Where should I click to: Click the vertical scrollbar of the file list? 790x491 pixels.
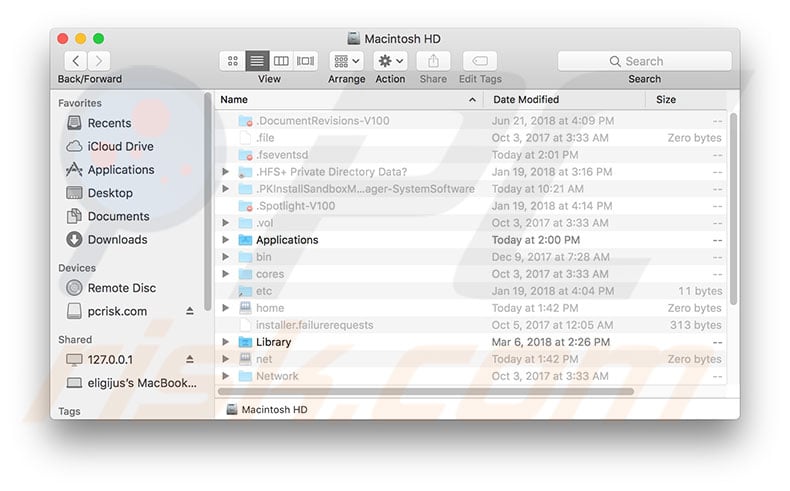click(x=734, y=208)
